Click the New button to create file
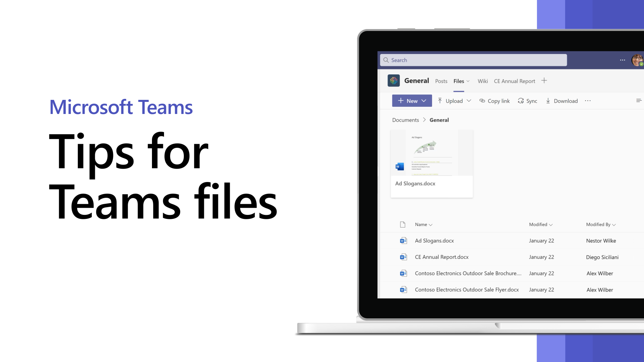Viewport: 644px width, 362px height. click(x=412, y=101)
